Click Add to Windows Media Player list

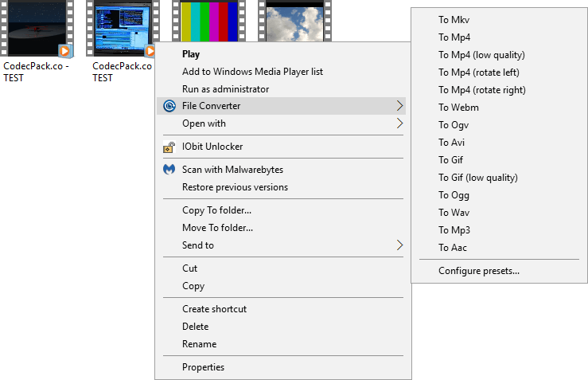pos(252,72)
